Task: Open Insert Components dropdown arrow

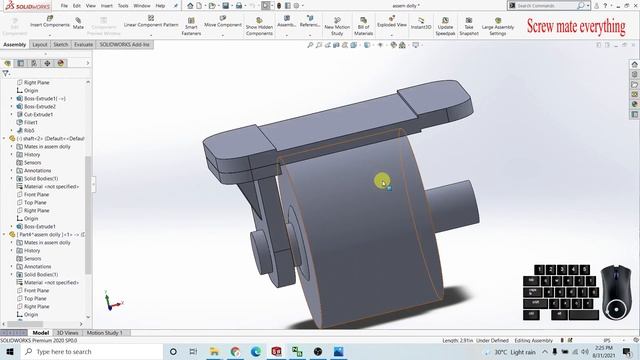Action: point(50,35)
